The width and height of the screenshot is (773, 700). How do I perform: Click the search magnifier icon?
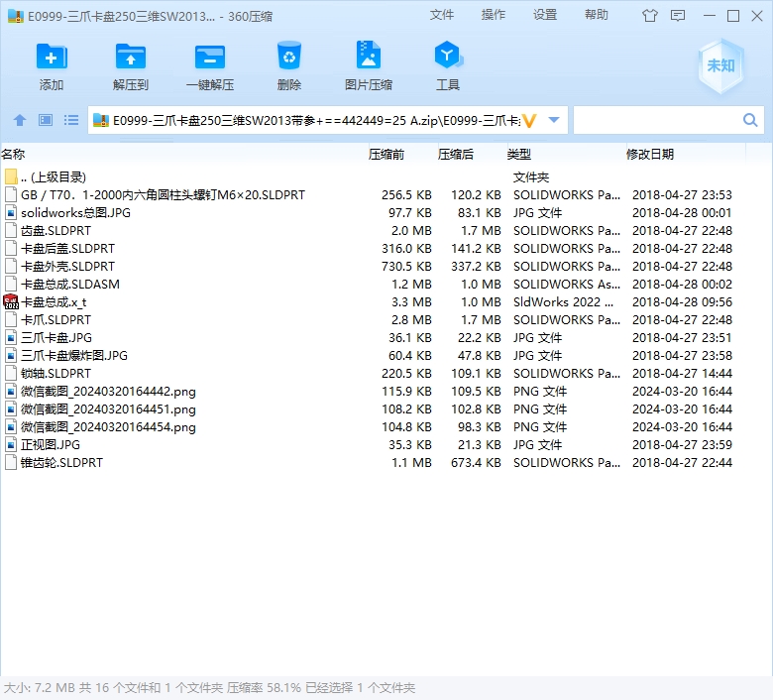[x=750, y=120]
